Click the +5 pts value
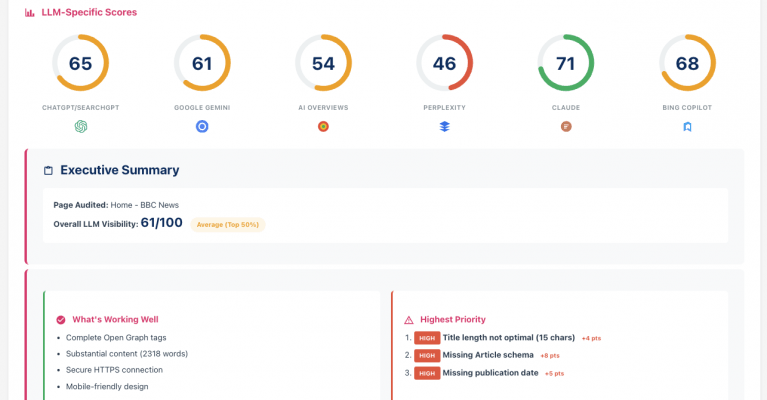The width and height of the screenshot is (767, 400). pyautogui.click(x=554, y=374)
